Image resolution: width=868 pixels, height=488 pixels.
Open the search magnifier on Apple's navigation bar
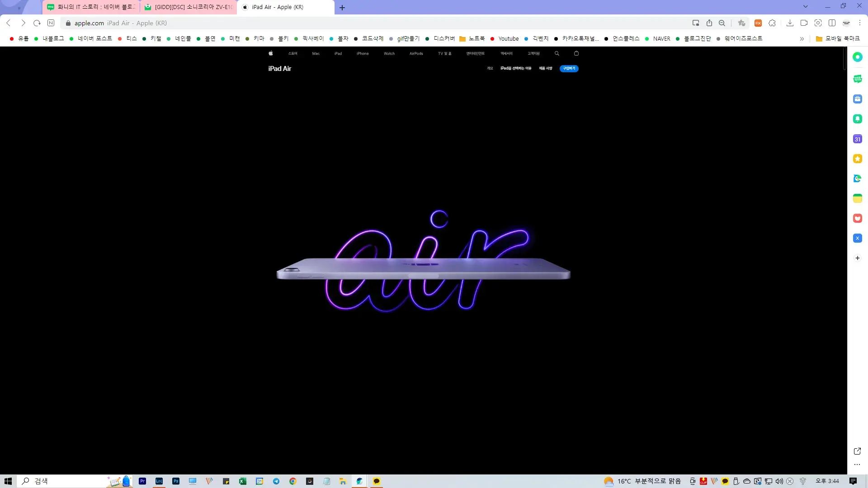(557, 53)
